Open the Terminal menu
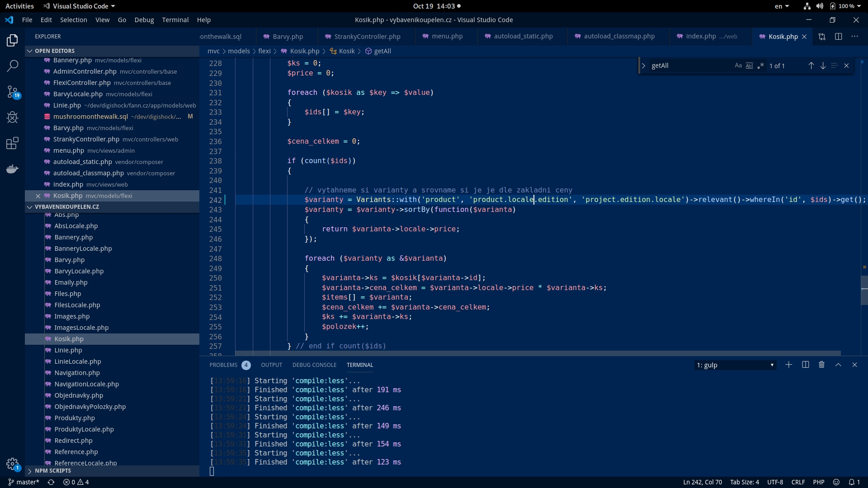 point(175,20)
